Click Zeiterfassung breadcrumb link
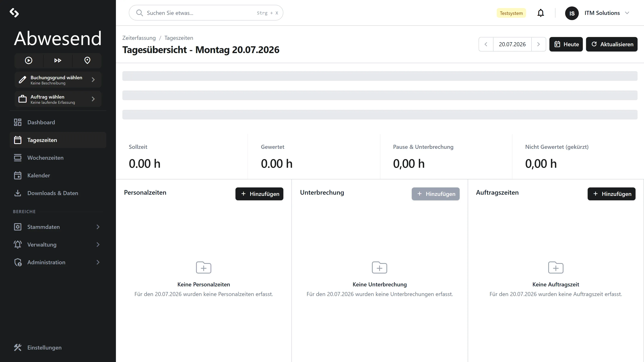644x362 pixels. tap(139, 38)
